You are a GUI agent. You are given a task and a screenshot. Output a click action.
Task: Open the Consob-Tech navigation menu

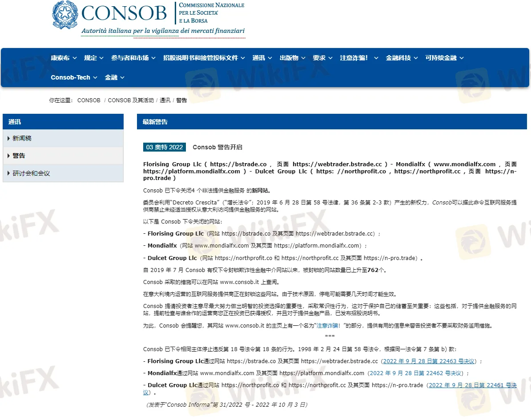pyautogui.click(x=70, y=77)
